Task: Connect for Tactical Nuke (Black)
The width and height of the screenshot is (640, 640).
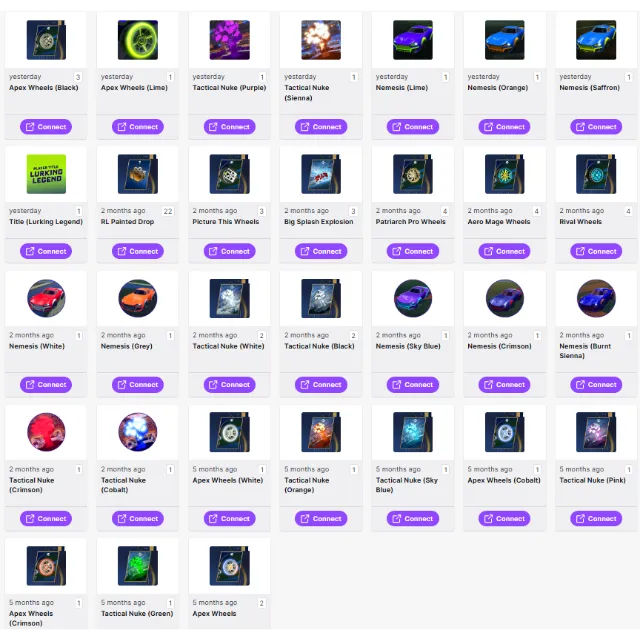Action: tap(321, 384)
